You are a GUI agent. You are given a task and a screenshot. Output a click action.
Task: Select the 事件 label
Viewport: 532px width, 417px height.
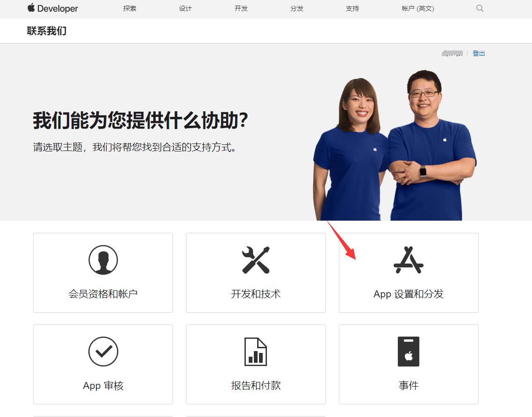tap(409, 386)
